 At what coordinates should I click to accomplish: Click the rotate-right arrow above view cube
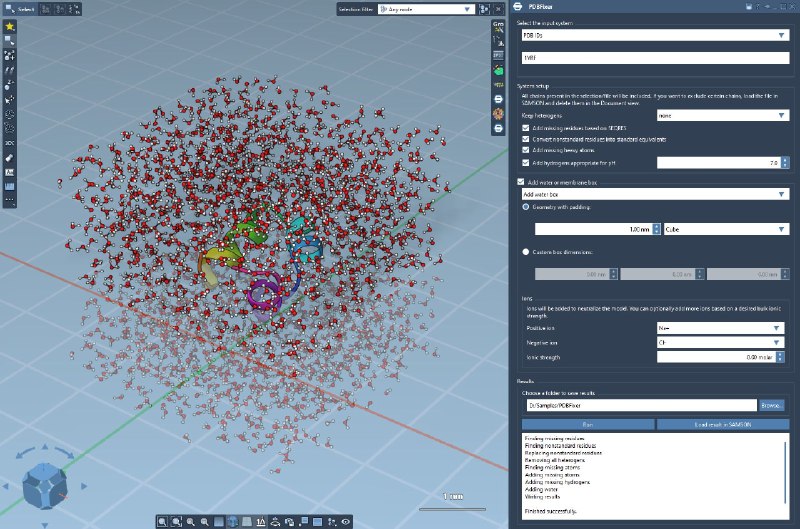[64, 452]
